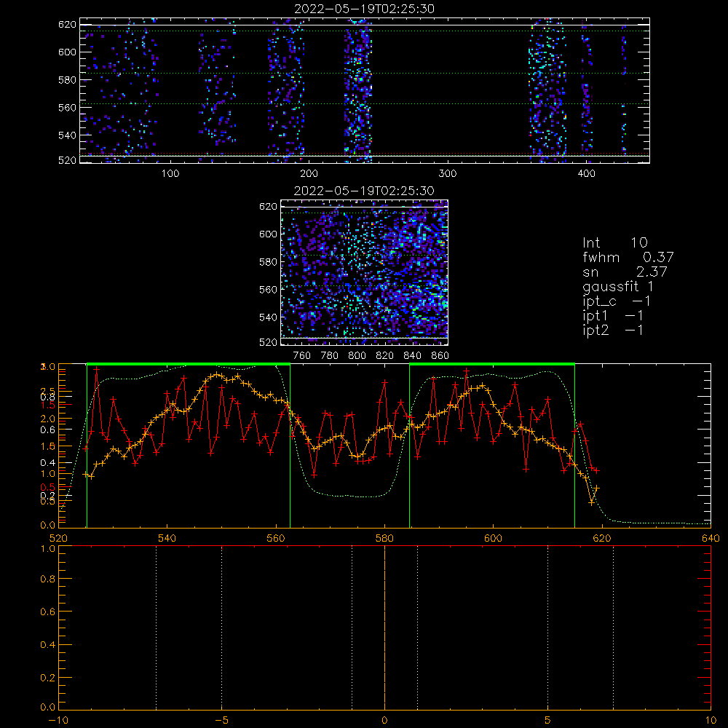This screenshot has width=728, height=728.
Task: Click the timestamp title above the small square panel
Action: click(364, 191)
